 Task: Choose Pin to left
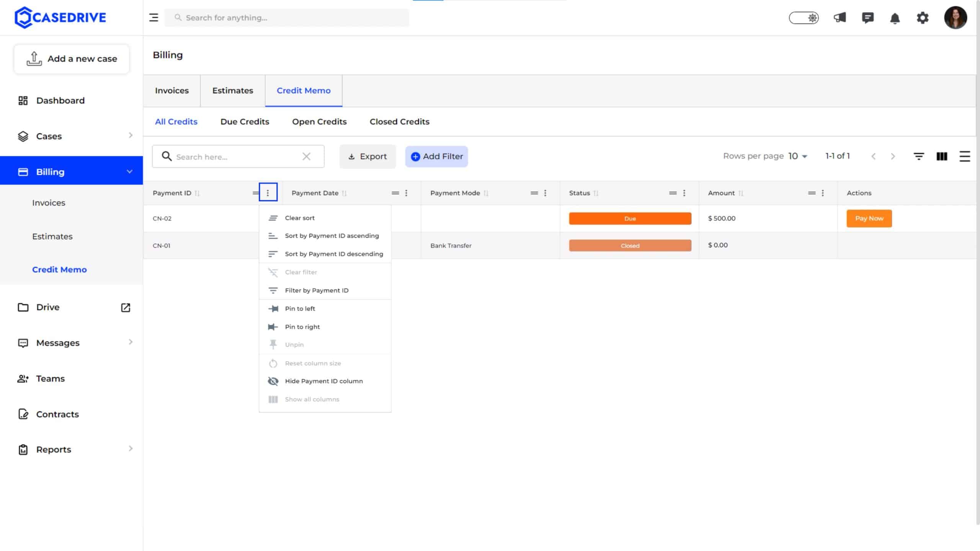point(325,308)
